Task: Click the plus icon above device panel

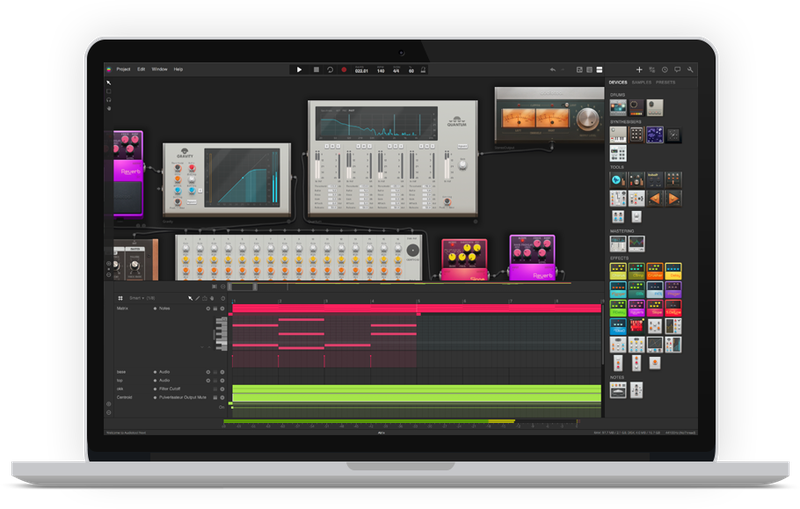Action: coord(639,69)
